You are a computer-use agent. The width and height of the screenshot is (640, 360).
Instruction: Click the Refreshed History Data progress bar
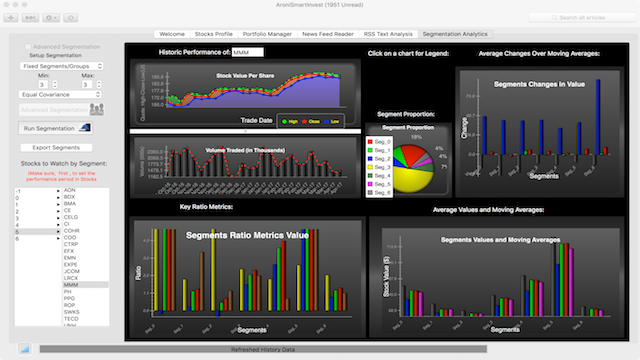click(263, 349)
